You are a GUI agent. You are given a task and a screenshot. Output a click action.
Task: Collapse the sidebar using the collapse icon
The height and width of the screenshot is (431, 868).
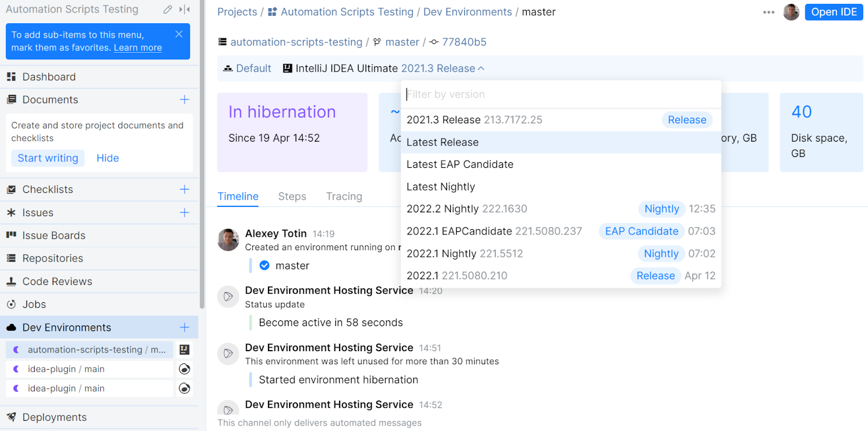click(184, 9)
